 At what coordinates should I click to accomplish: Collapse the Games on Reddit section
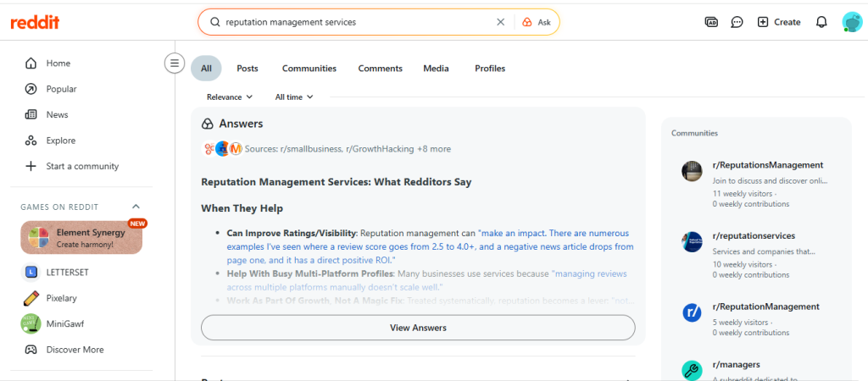tap(136, 207)
